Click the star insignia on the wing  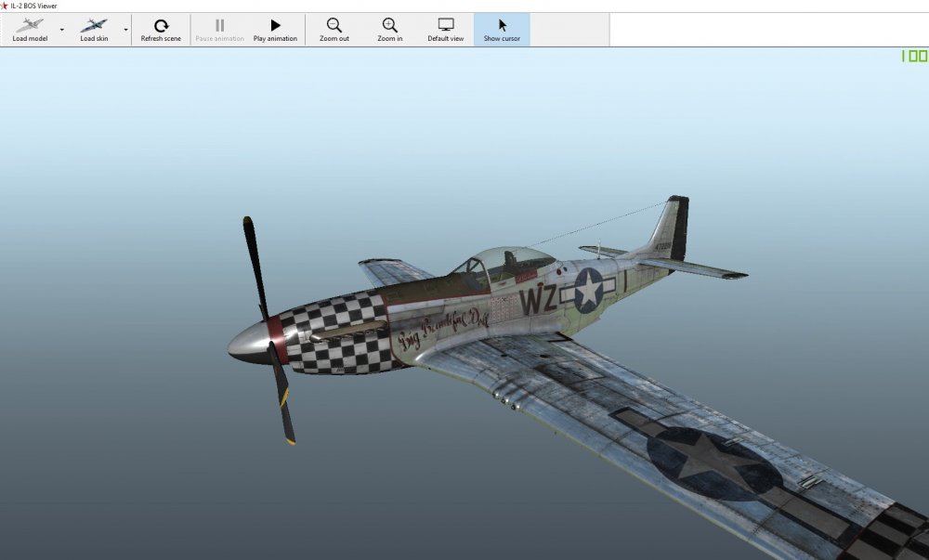click(x=713, y=463)
